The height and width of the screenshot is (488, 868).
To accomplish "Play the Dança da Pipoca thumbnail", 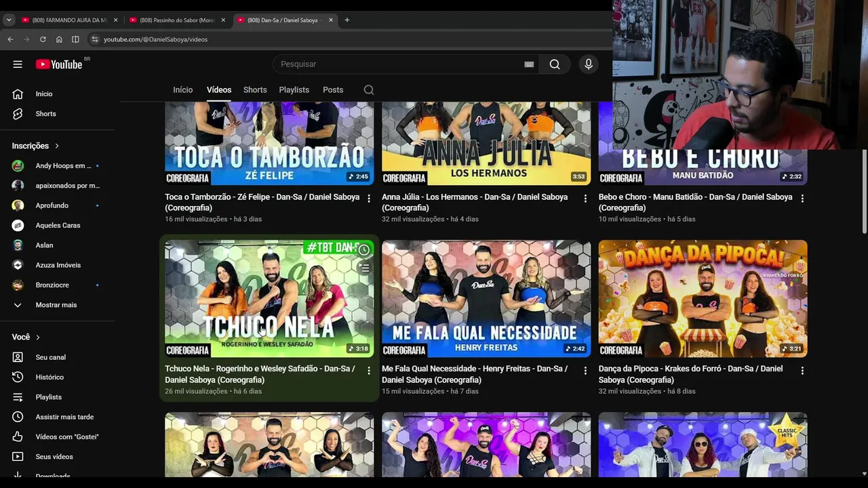I will click(703, 299).
